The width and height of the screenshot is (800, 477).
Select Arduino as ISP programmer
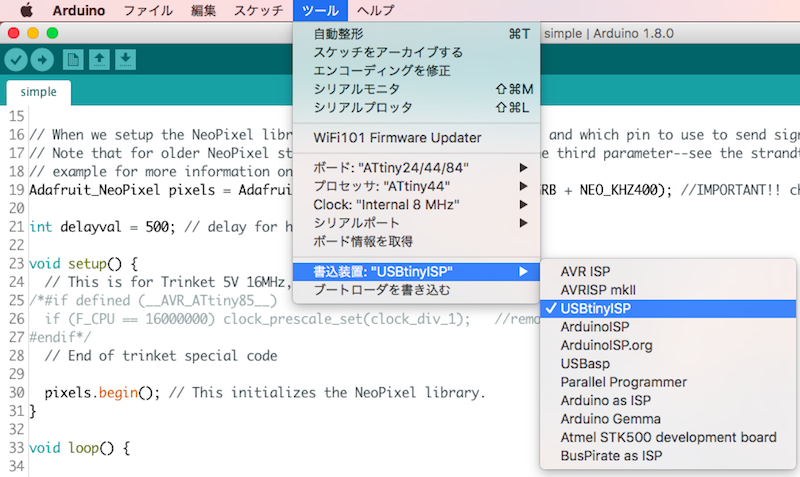[668, 400]
